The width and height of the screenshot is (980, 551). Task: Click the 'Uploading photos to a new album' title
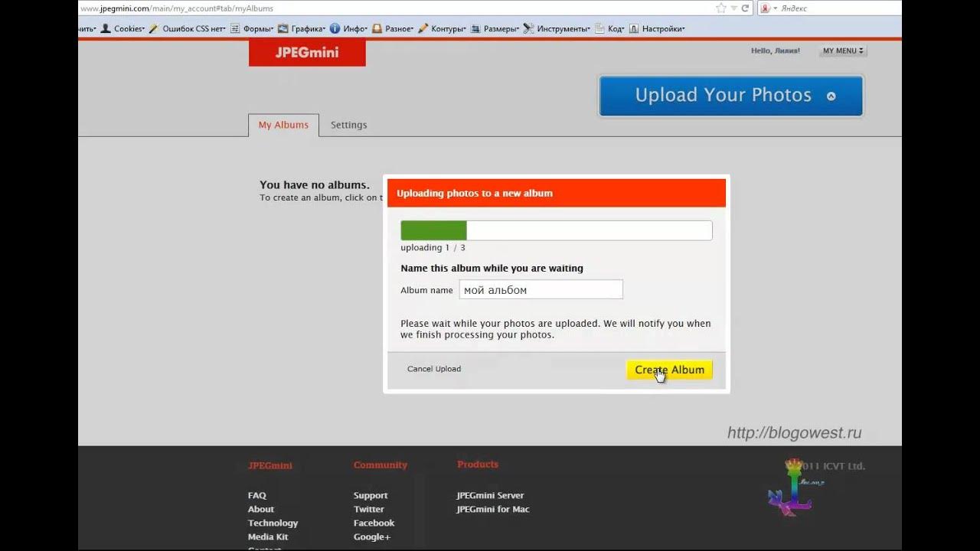point(475,193)
